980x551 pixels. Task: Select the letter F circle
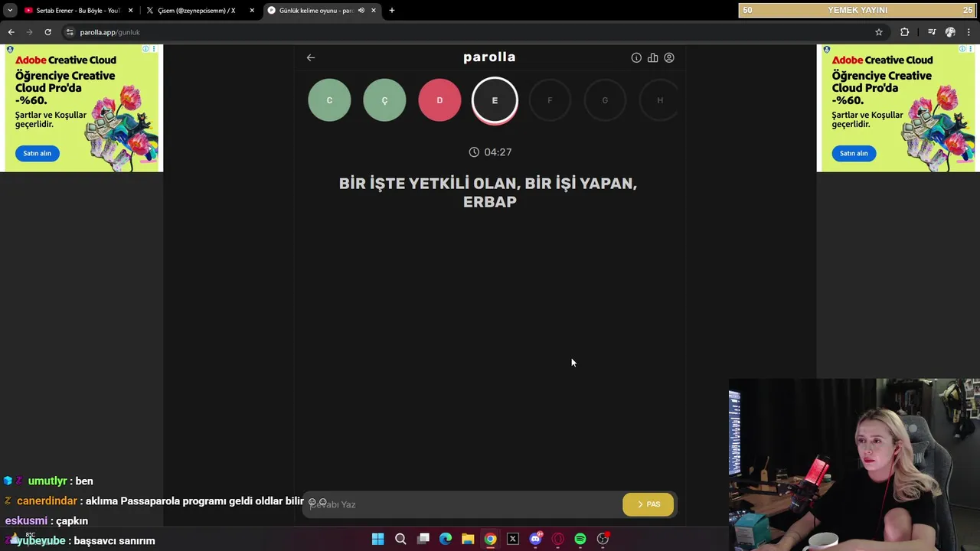550,100
